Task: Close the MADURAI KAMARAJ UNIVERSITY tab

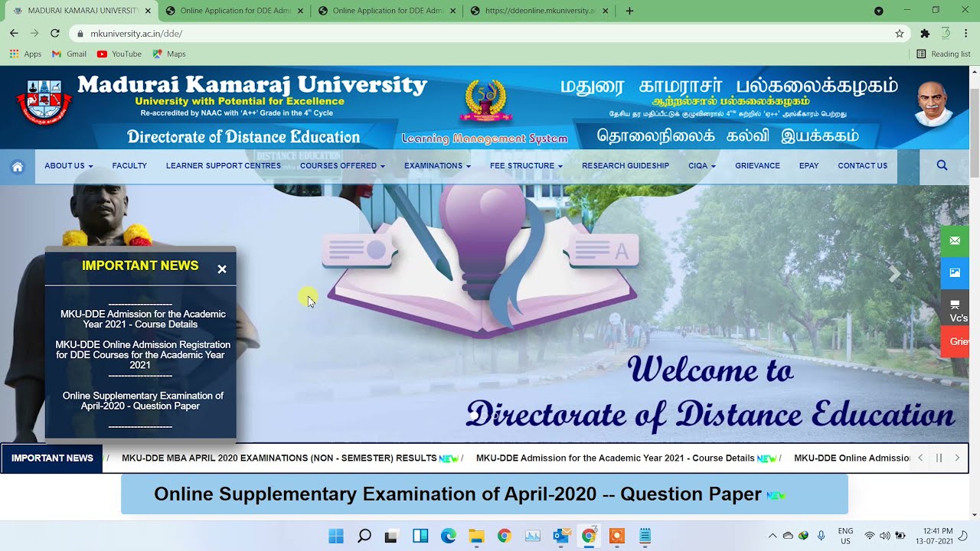Action: [148, 11]
